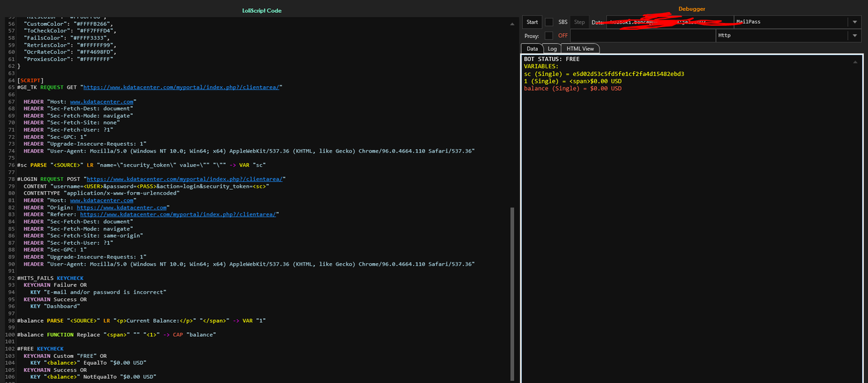Click the Host link www.kdatacenter.com on line 67

click(102, 101)
